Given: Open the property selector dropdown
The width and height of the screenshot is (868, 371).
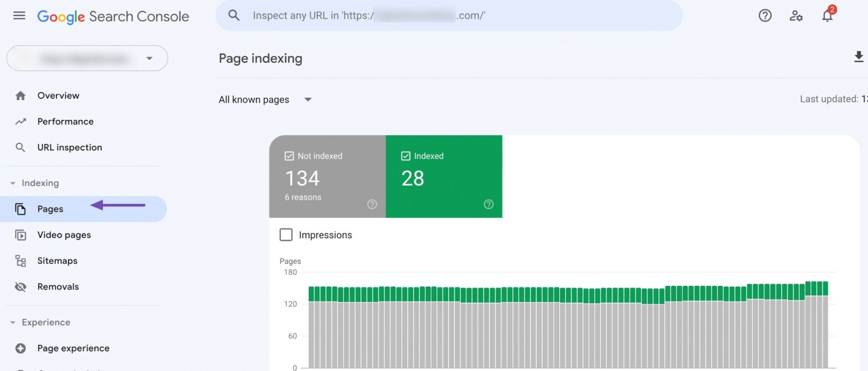Looking at the screenshot, I should point(87,58).
